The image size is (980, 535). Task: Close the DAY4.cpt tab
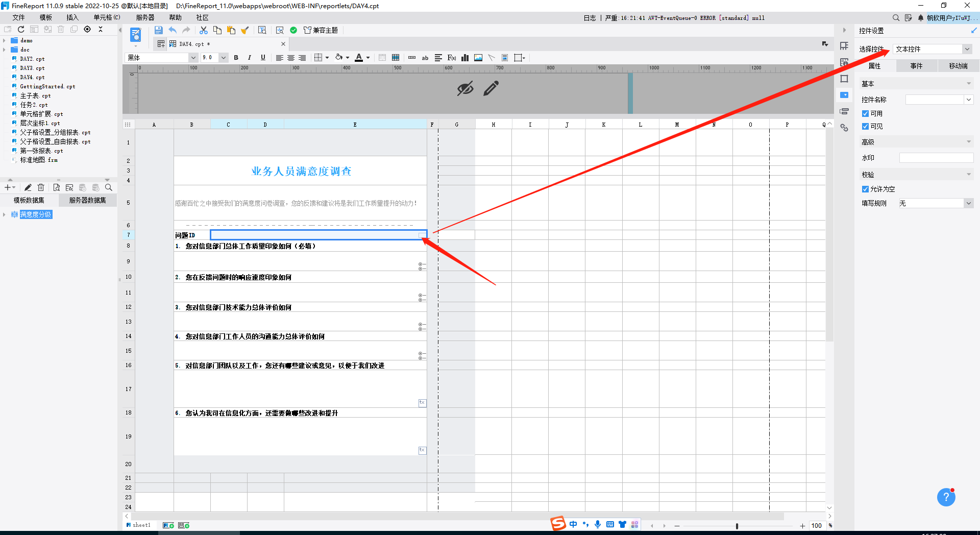tap(284, 44)
